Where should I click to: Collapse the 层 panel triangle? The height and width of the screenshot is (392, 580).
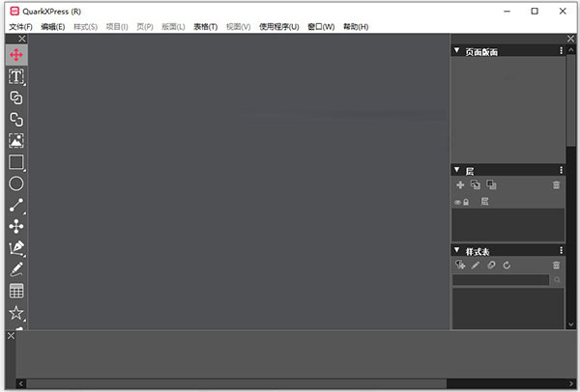pos(457,170)
